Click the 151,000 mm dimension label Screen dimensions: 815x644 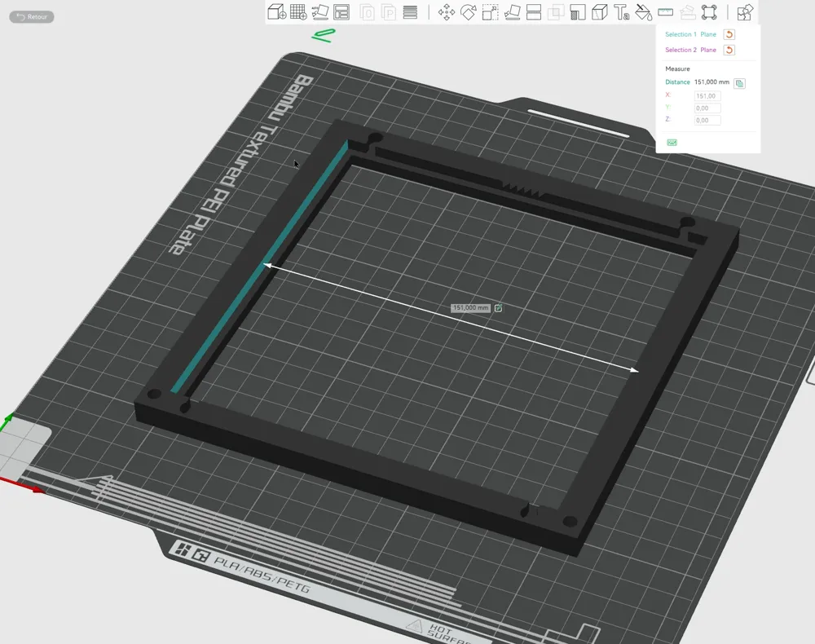click(x=471, y=308)
